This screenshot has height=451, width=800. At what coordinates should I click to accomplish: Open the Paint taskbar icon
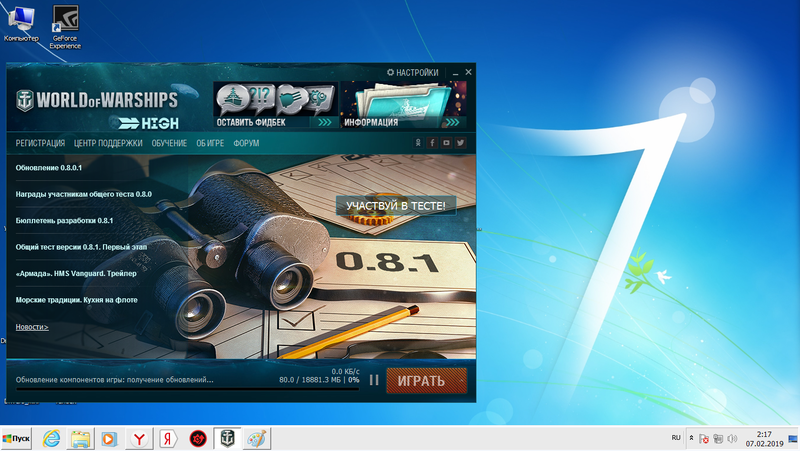pos(256,439)
